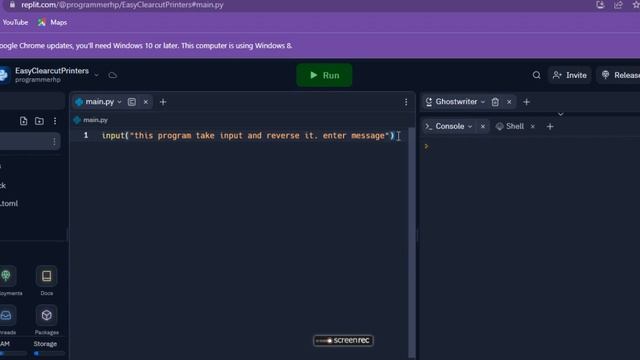
Task: Open file tree more options
Action: pyautogui.click(x=55, y=121)
